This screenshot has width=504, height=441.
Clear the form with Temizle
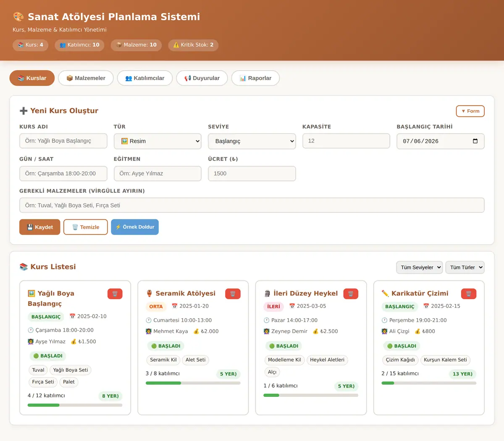point(86,227)
